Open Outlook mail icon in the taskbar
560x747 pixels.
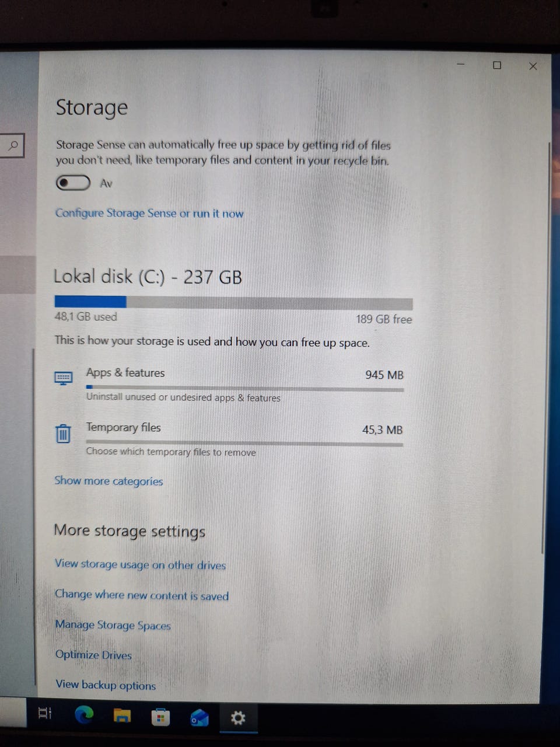[x=199, y=717]
